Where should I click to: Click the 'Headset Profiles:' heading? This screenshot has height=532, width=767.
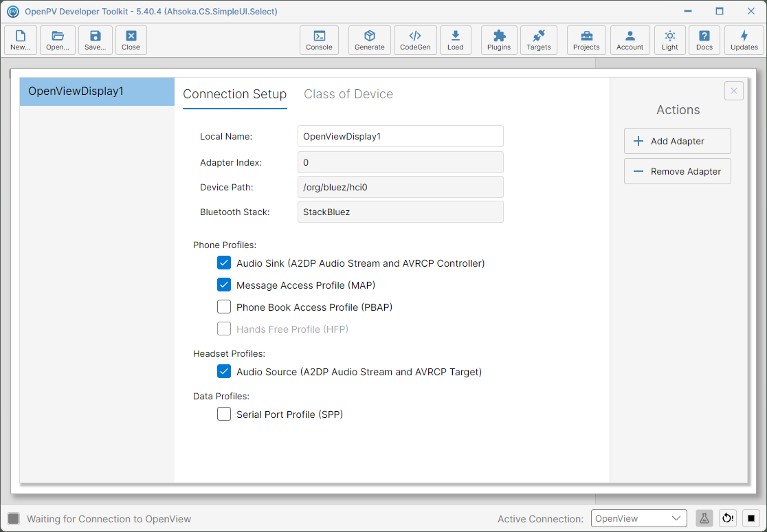pyautogui.click(x=229, y=353)
